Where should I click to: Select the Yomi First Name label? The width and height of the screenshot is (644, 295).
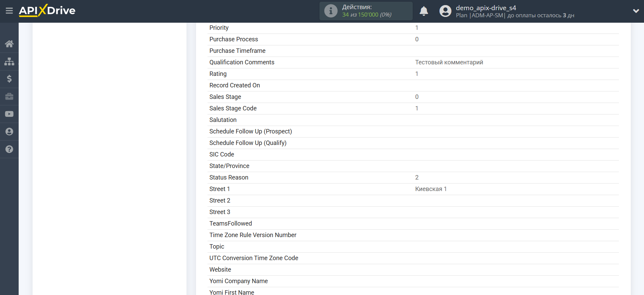pyautogui.click(x=232, y=292)
